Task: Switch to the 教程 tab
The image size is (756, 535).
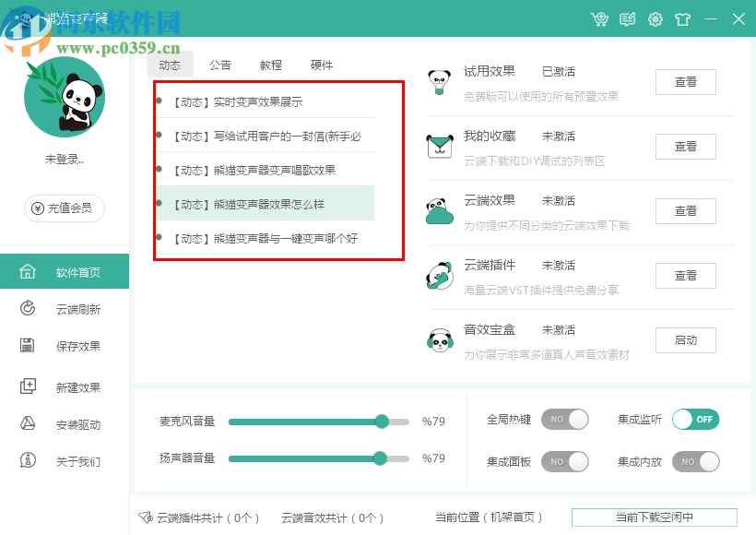Action: click(x=271, y=65)
